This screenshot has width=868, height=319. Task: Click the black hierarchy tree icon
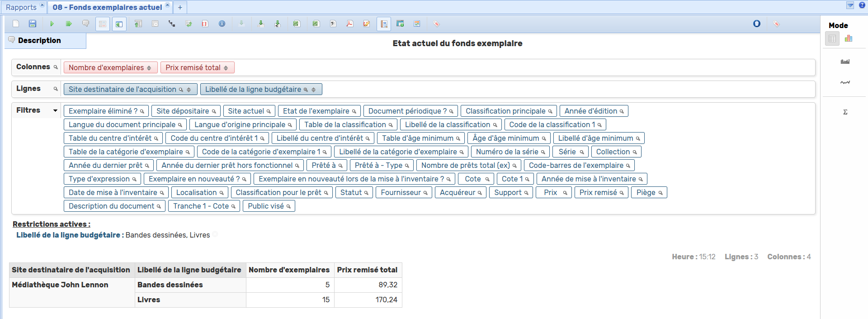click(x=172, y=24)
